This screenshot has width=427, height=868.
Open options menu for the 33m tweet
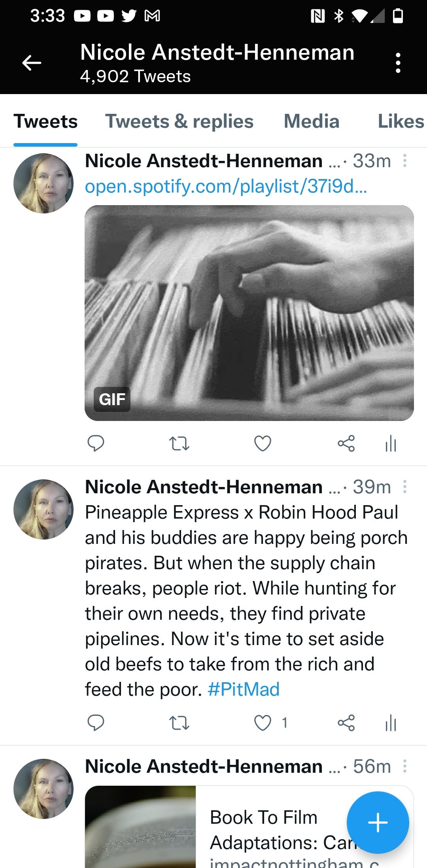(405, 160)
